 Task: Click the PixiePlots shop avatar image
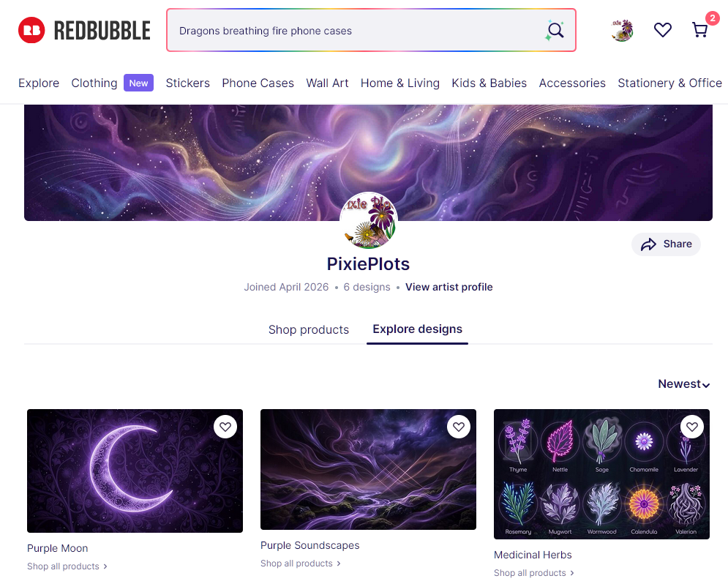click(369, 220)
